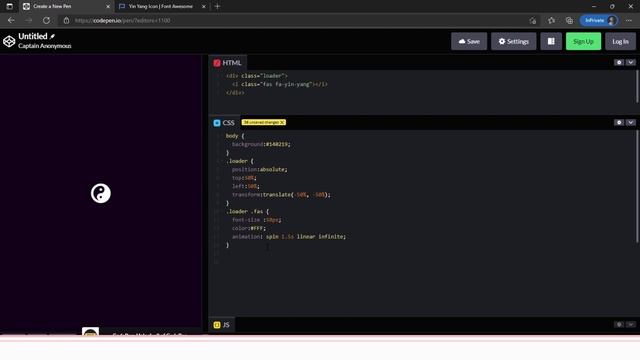Open the pen Settings button
Image resolution: width=640 pixels, height=360 pixels.
513,41
